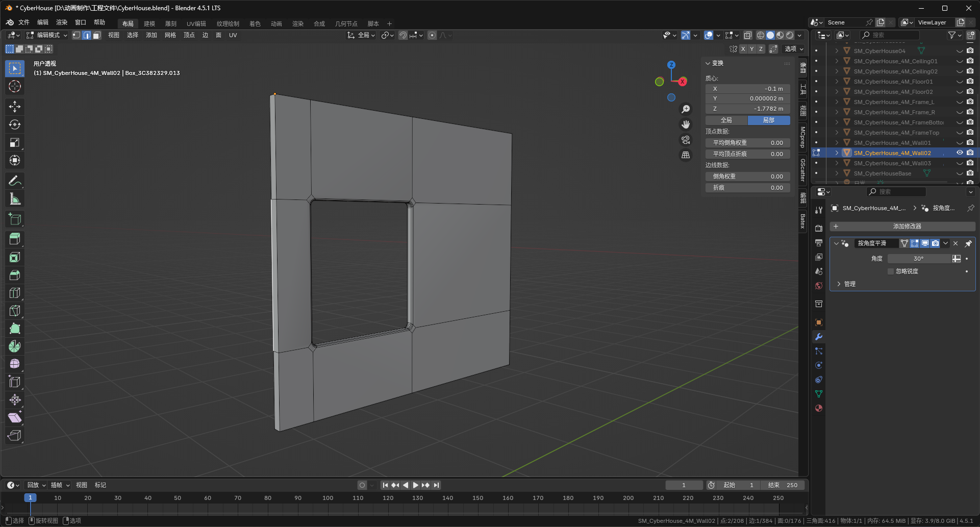The width and height of the screenshot is (980, 527).
Task: Switch to the UV Editing workspace tab
Action: pos(196,24)
